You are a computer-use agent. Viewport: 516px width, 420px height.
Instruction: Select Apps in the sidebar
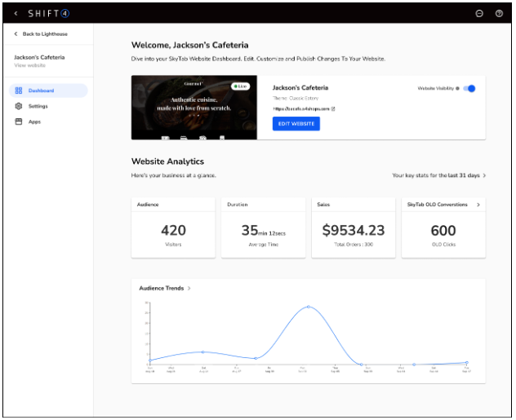pyautogui.click(x=34, y=122)
